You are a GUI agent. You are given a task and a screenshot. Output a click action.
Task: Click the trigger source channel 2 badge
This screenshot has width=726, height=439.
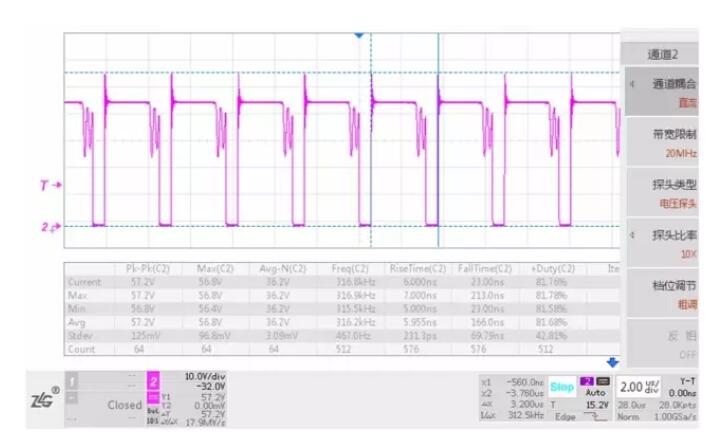pyautogui.click(x=589, y=381)
